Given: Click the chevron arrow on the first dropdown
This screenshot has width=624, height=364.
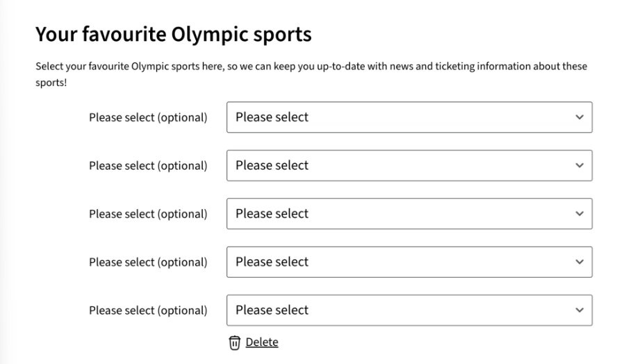Looking at the screenshot, I should click(x=580, y=117).
